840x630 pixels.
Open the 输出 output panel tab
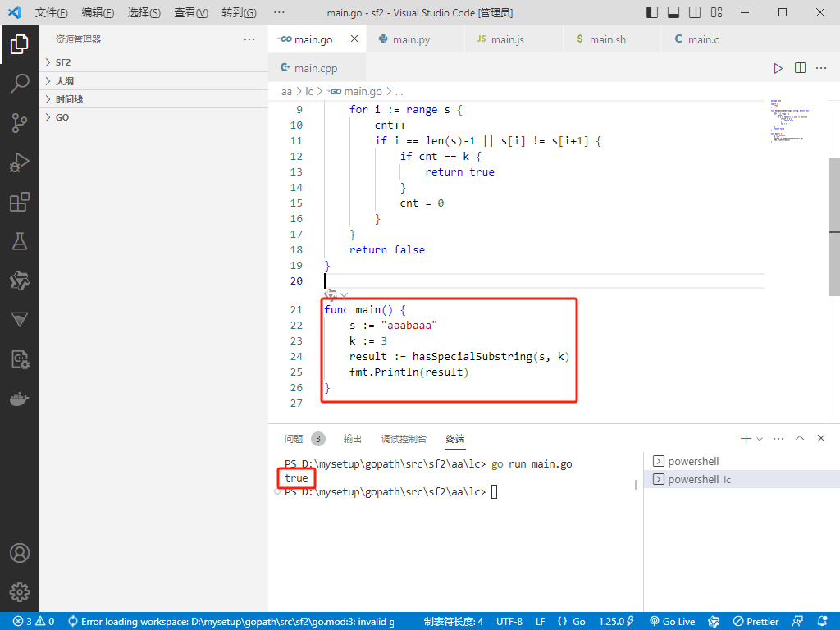[x=353, y=439]
